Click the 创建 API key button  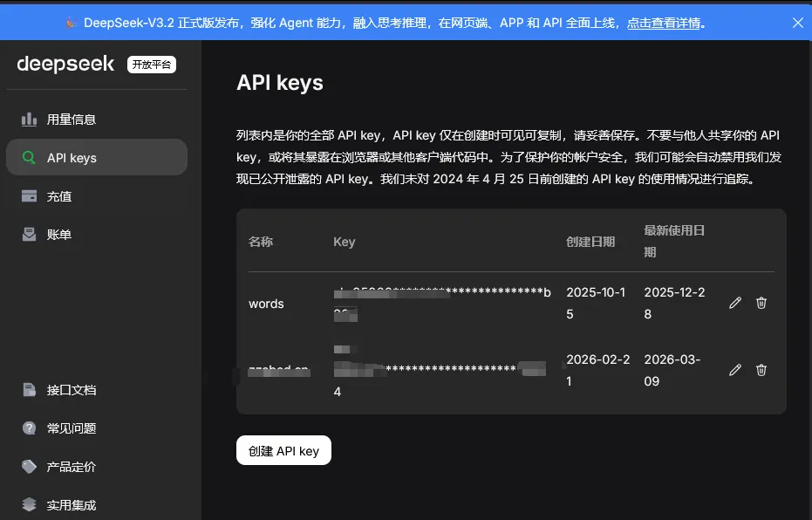point(283,450)
